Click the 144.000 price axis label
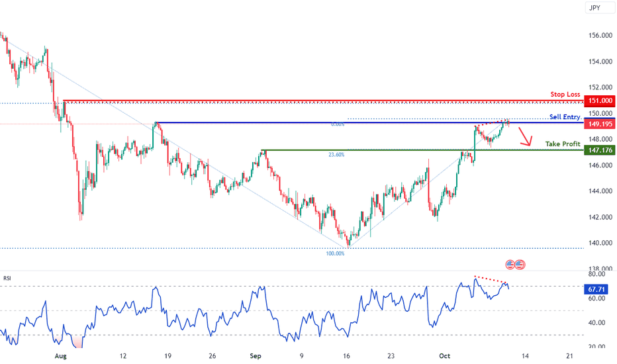 click(600, 191)
